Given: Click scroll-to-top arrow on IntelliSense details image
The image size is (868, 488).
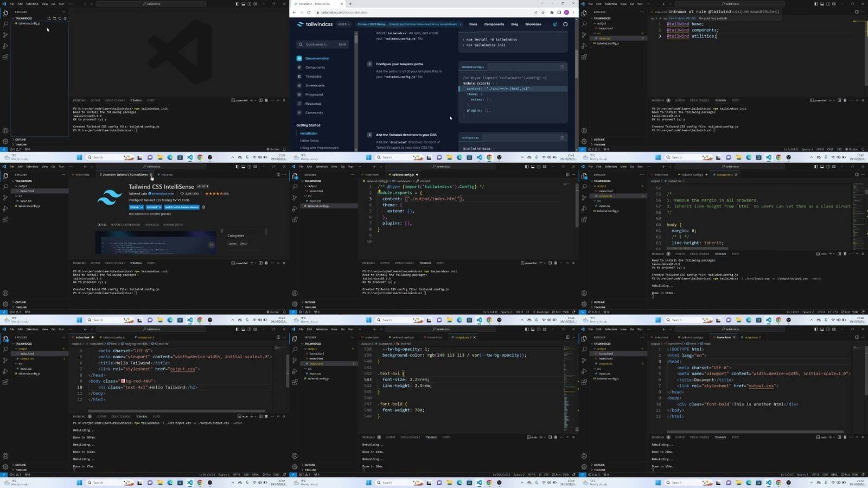Looking at the screenshot, I should click(x=212, y=245).
